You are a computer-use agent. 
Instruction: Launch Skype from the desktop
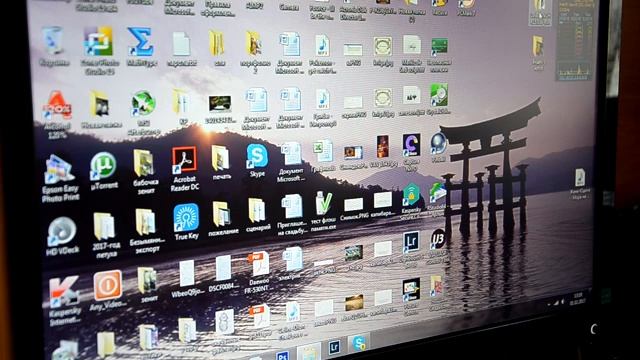pyautogui.click(x=257, y=156)
